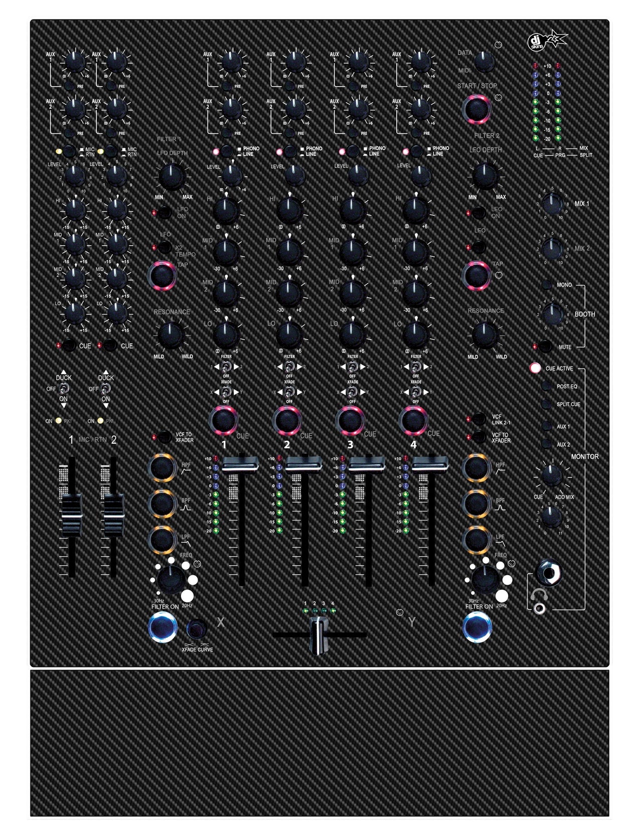Click channel 3 MID 1 knob
The image size is (642, 840).
coord(352,252)
